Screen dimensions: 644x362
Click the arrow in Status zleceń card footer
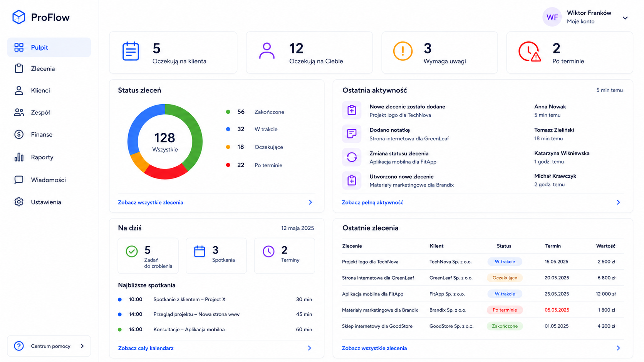pos(310,202)
